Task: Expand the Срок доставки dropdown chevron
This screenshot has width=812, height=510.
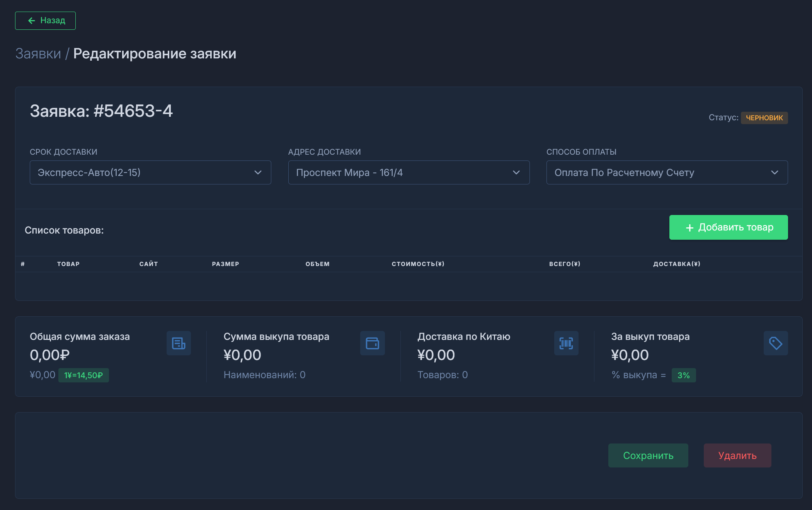Action: (x=258, y=172)
